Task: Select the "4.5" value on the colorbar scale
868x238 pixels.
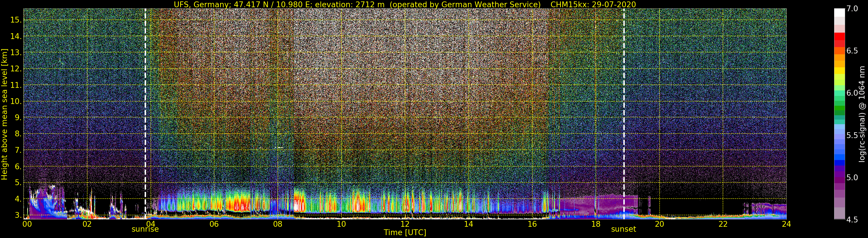Action: coord(852,220)
